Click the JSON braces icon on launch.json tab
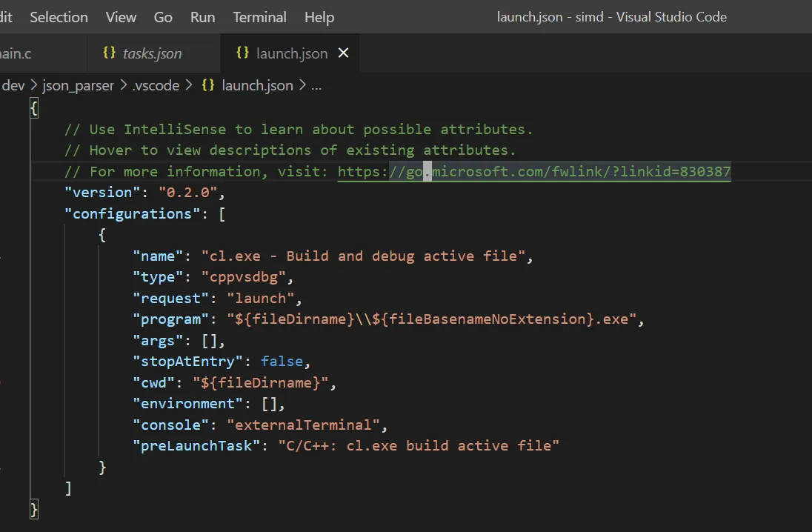Screen dimensions: 812x532 pyautogui.click(x=243, y=53)
